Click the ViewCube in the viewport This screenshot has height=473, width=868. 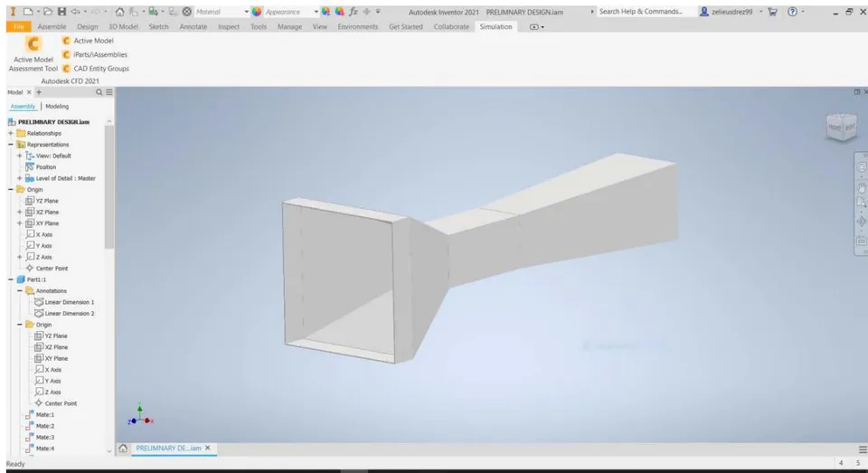click(x=842, y=127)
